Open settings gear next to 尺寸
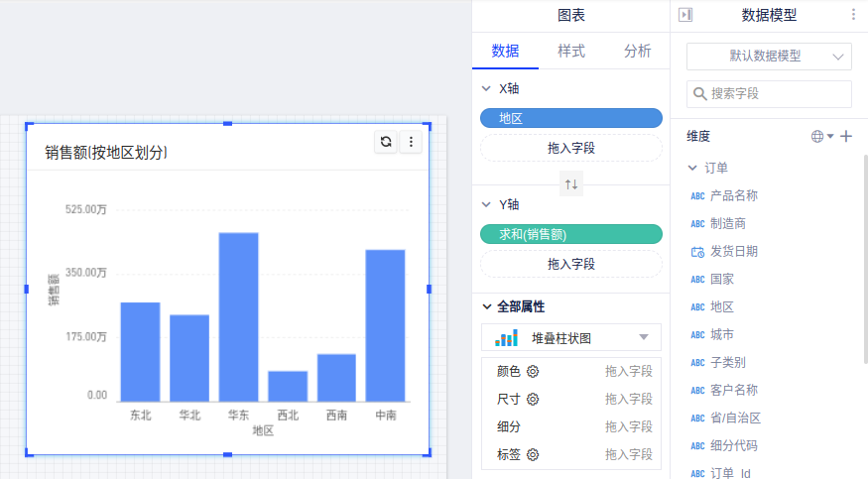Image resolution: width=868 pixels, height=479 pixels. (x=533, y=400)
